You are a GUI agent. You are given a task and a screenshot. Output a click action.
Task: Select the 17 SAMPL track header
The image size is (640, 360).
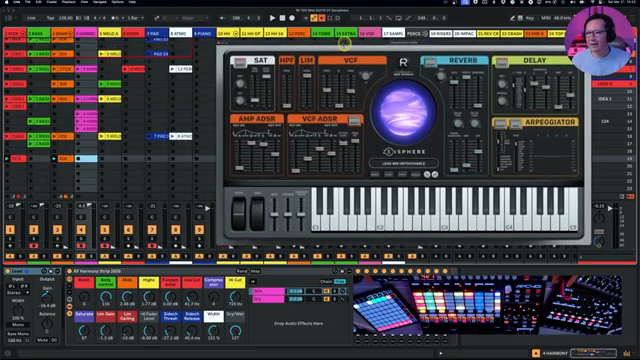393,33
